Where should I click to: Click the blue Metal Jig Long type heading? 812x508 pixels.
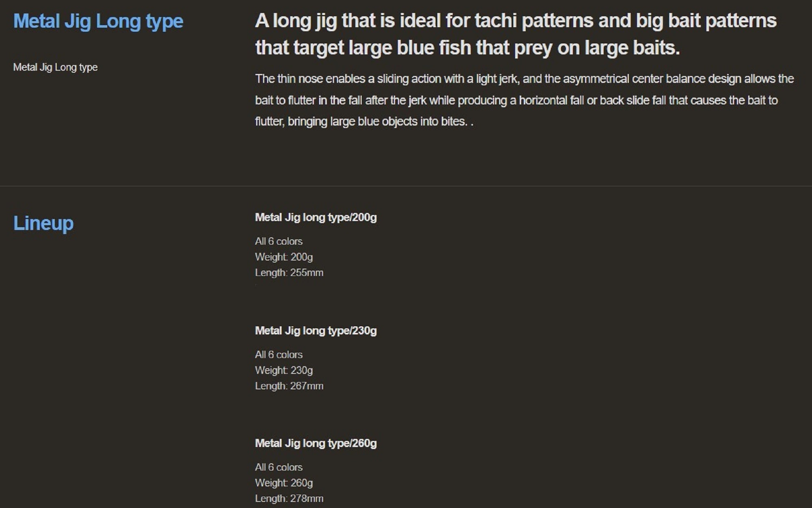point(98,21)
